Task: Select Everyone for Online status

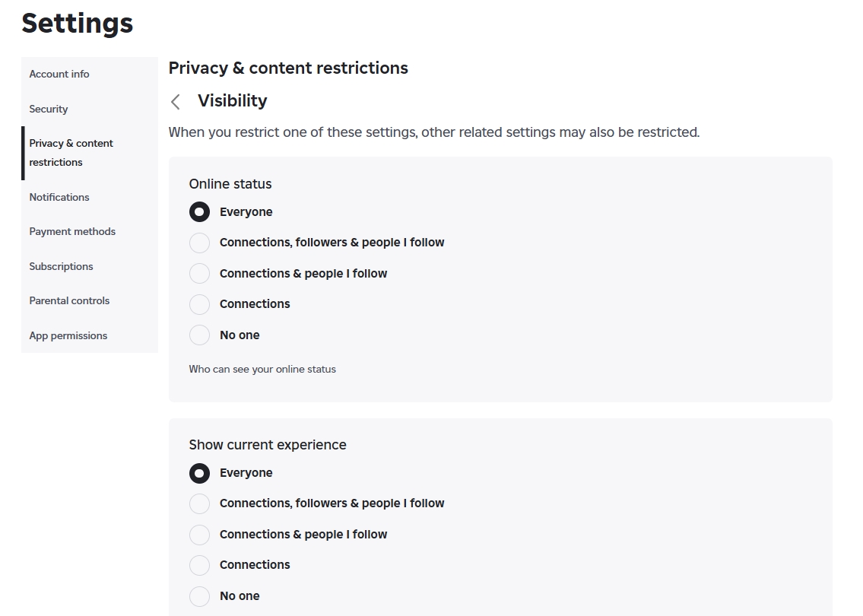Action: click(199, 212)
